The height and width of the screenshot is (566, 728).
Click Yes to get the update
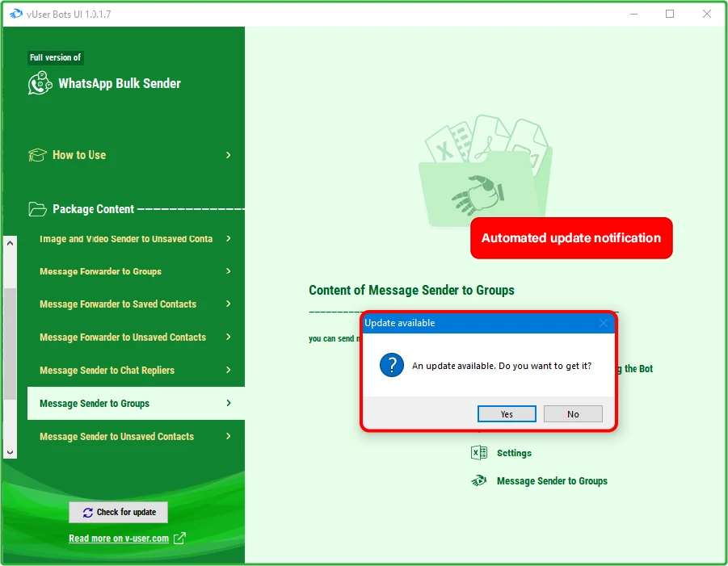pyautogui.click(x=507, y=414)
